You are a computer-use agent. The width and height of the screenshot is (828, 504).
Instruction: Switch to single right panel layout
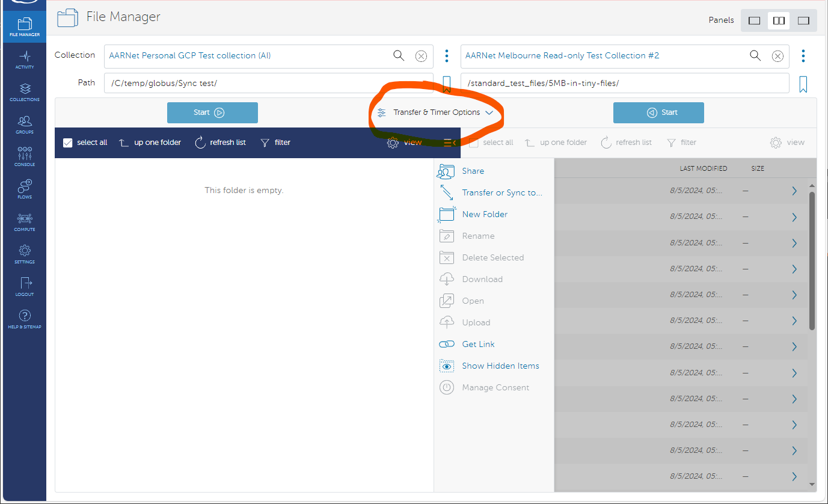(x=803, y=20)
